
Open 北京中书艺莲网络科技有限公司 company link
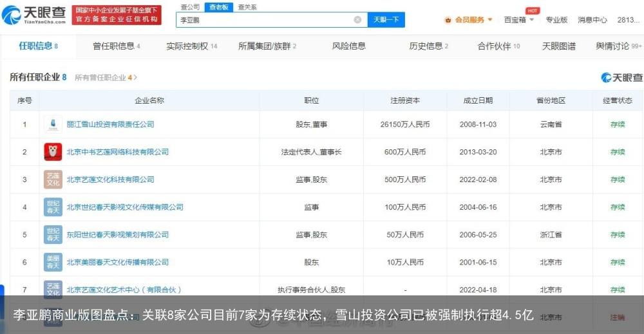(117, 152)
